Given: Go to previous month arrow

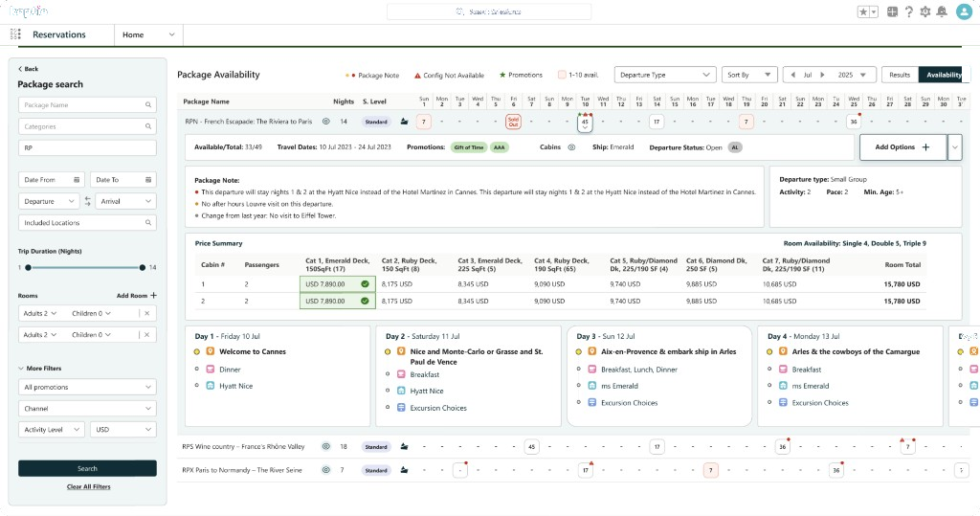Looking at the screenshot, I should [793, 75].
